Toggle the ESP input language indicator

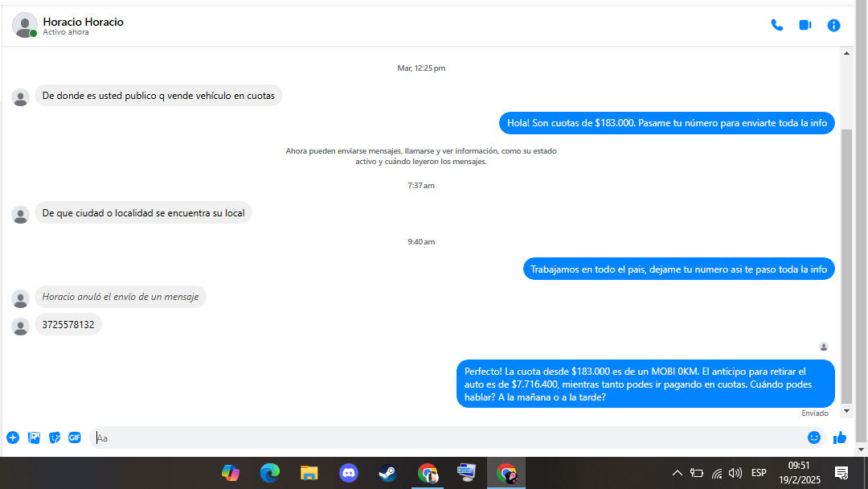tap(759, 473)
